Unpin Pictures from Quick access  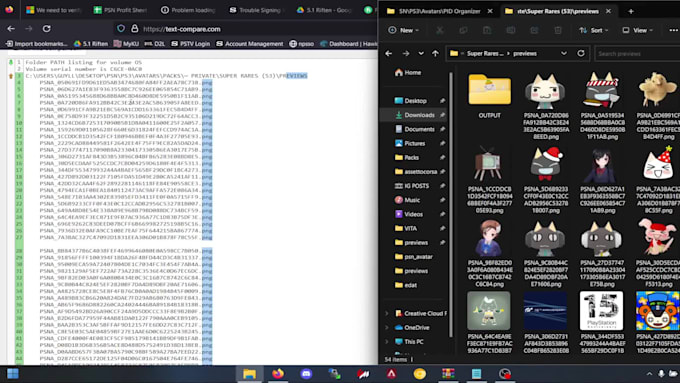tap(442, 143)
